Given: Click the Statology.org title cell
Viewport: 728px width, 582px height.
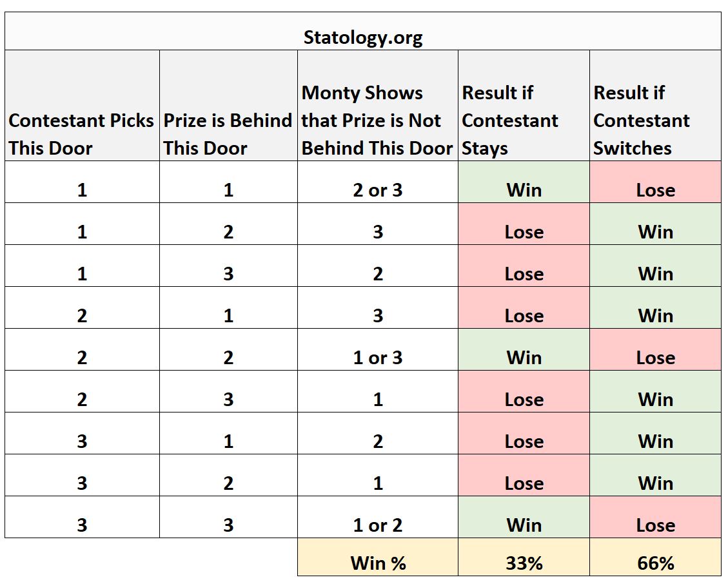Looking at the screenshot, I should tap(362, 31).
